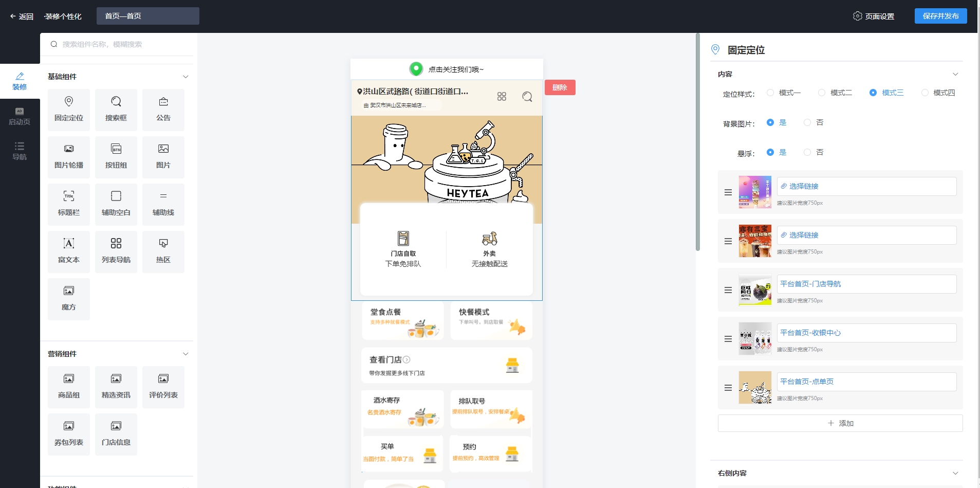
Task: Add the 标题栏 component
Action: click(x=69, y=204)
